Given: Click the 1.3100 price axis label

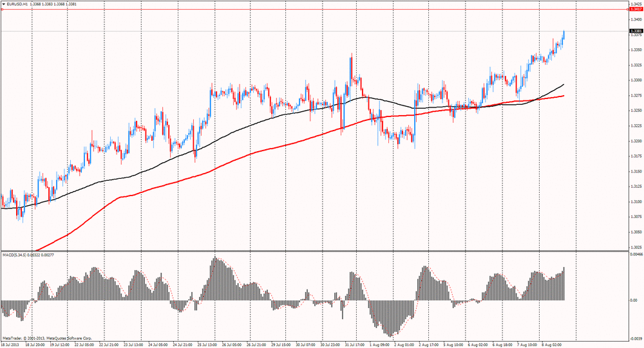Looking at the screenshot, I should (x=637, y=201).
